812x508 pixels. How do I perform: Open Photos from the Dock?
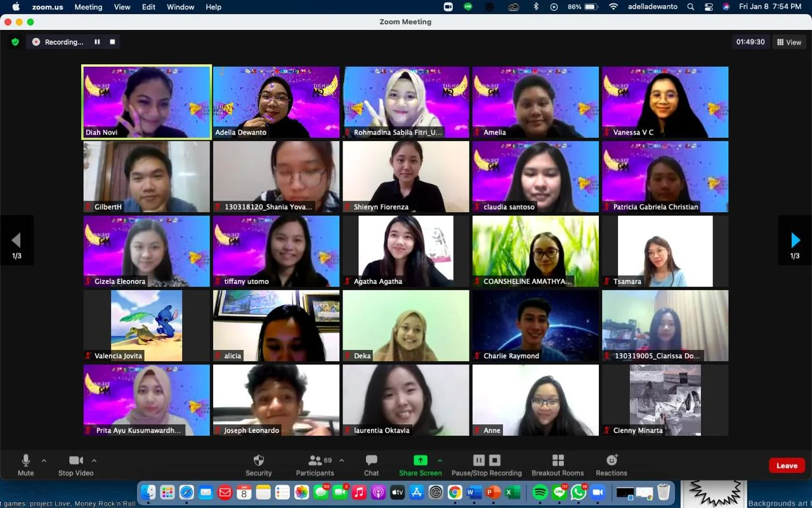click(x=301, y=492)
